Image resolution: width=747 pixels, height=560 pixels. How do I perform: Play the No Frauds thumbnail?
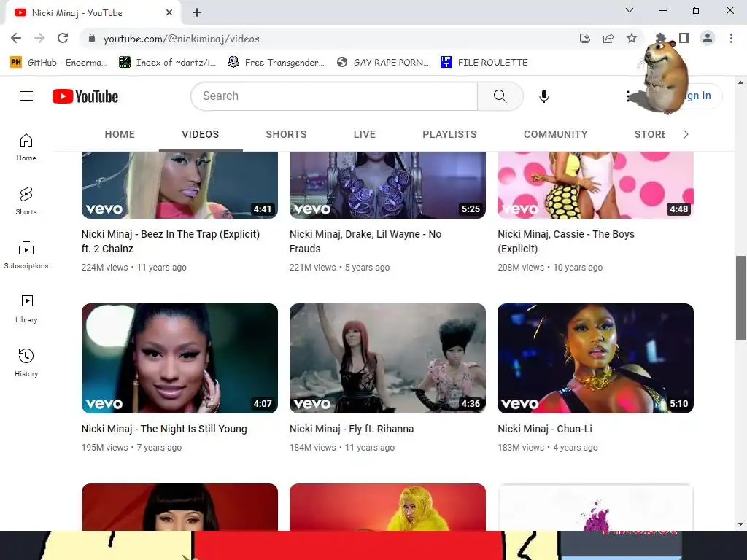pos(388,185)
